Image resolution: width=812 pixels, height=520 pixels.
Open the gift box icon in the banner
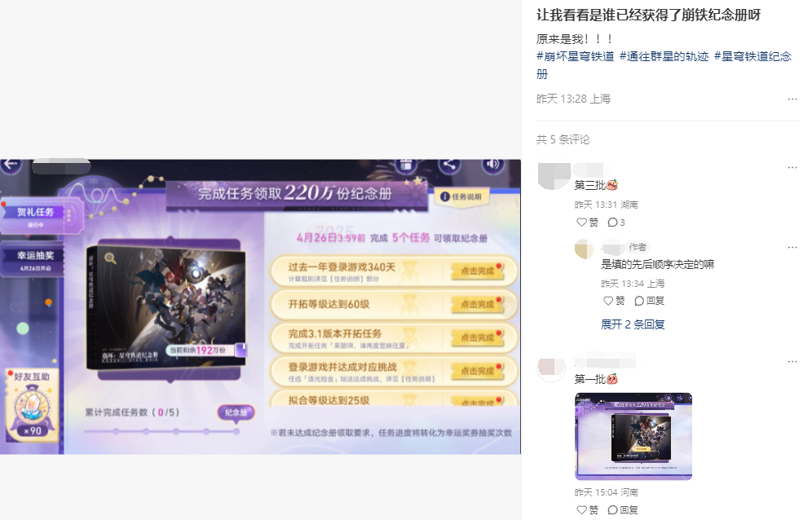406,165
